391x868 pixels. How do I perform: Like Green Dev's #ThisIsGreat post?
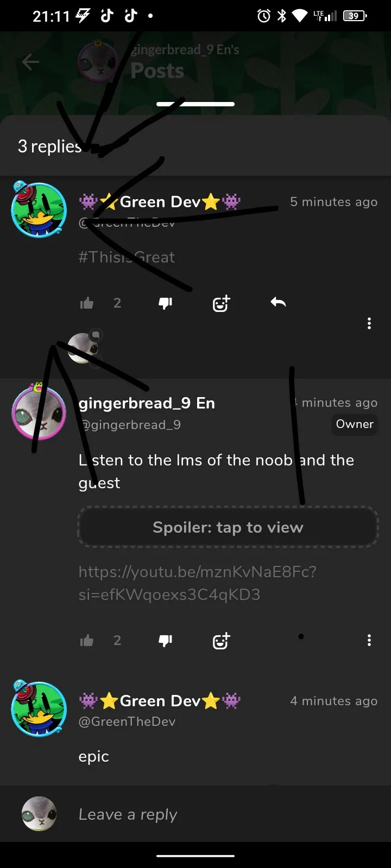coord(87,303)
